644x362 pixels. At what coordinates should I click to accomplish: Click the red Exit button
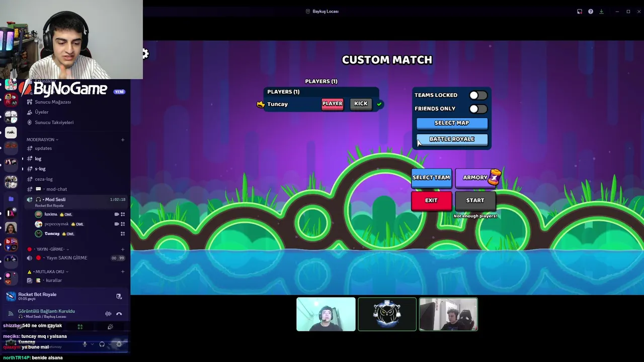[431, 201]
